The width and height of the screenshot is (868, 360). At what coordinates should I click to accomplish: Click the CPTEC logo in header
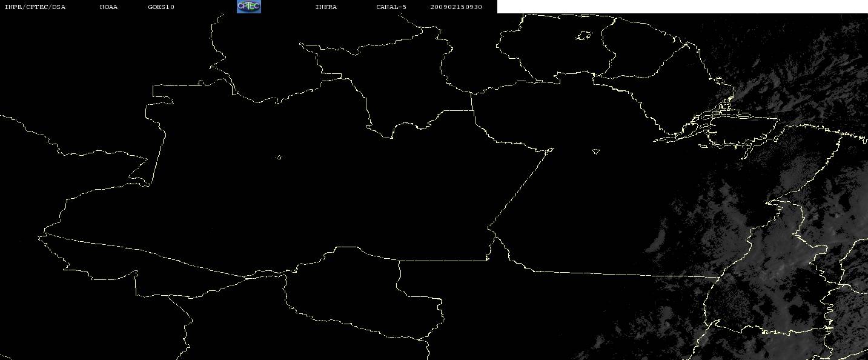[x=248, y=6]
